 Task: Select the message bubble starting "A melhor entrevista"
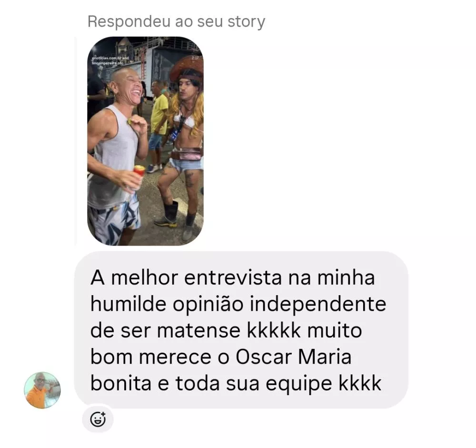tap(241, 330)
